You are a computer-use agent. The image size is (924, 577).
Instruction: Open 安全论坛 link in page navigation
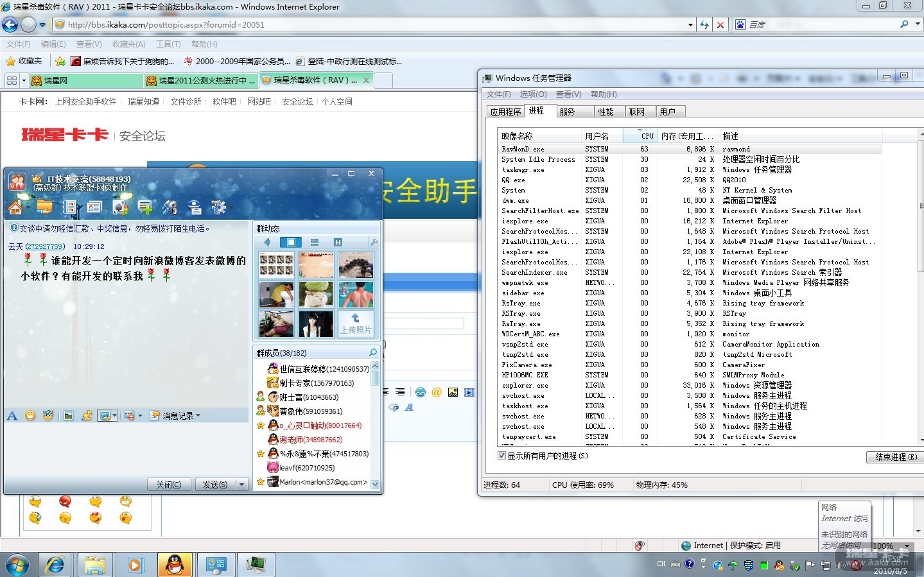pyautogui.click(x=297, y=101)
